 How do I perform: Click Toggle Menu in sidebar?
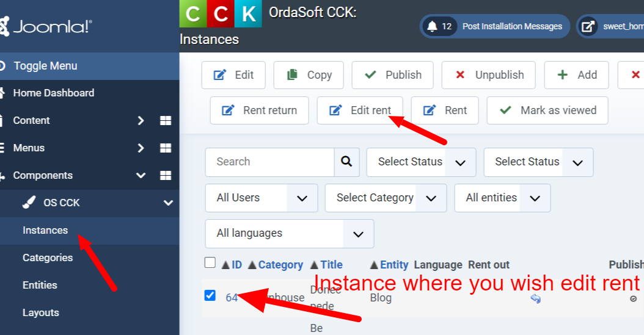[90, 66]
